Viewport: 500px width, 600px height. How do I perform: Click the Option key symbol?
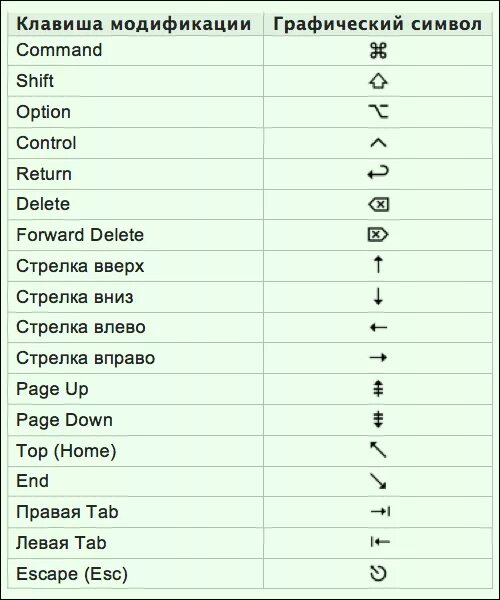[x=378, y=111]
